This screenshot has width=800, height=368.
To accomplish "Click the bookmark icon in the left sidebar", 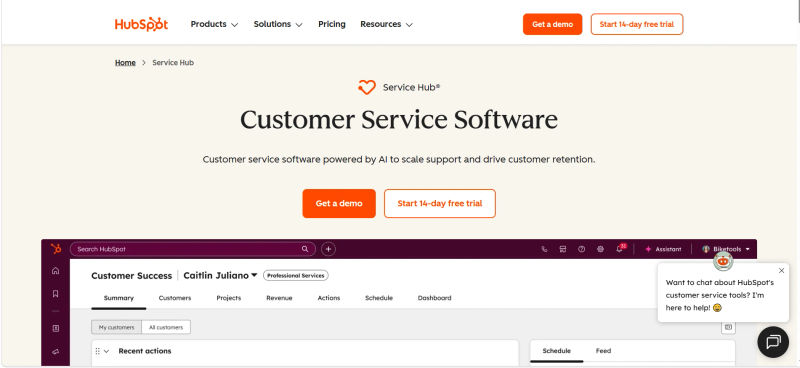I will pos(56,293).
